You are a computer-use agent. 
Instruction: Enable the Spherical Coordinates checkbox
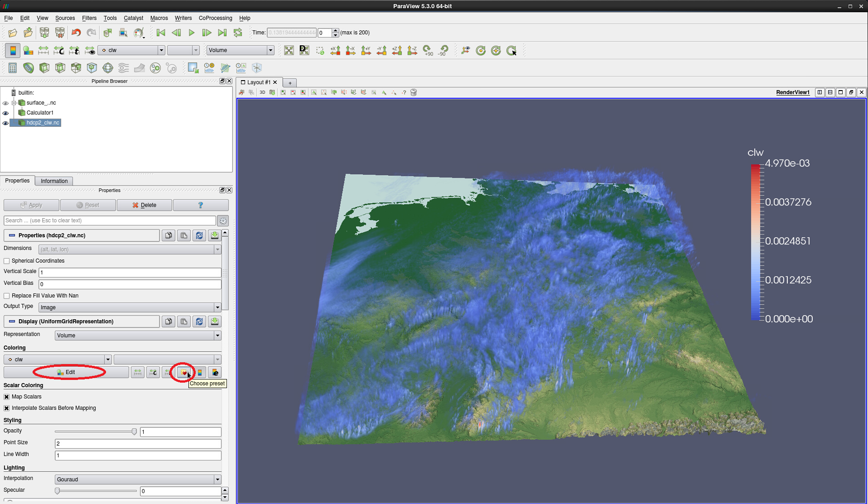7,261
